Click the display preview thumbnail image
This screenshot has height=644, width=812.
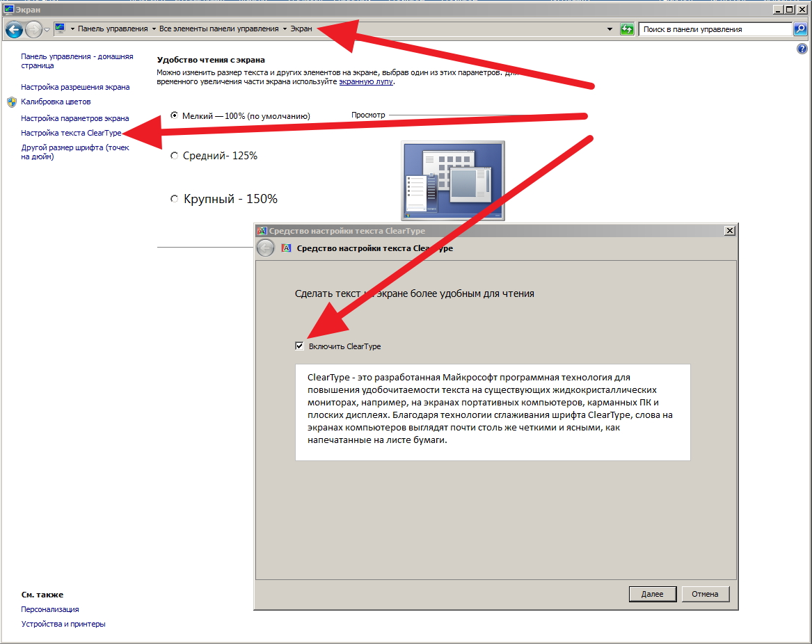453,181
